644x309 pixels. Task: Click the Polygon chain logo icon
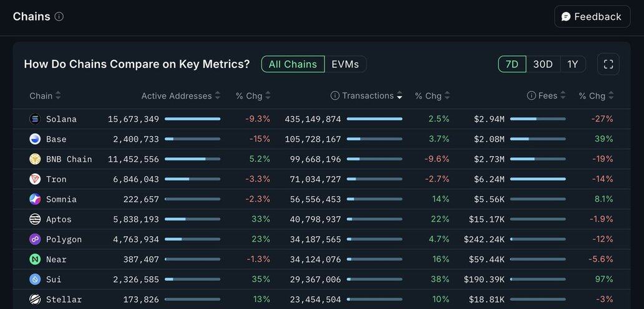pos(35,239)
